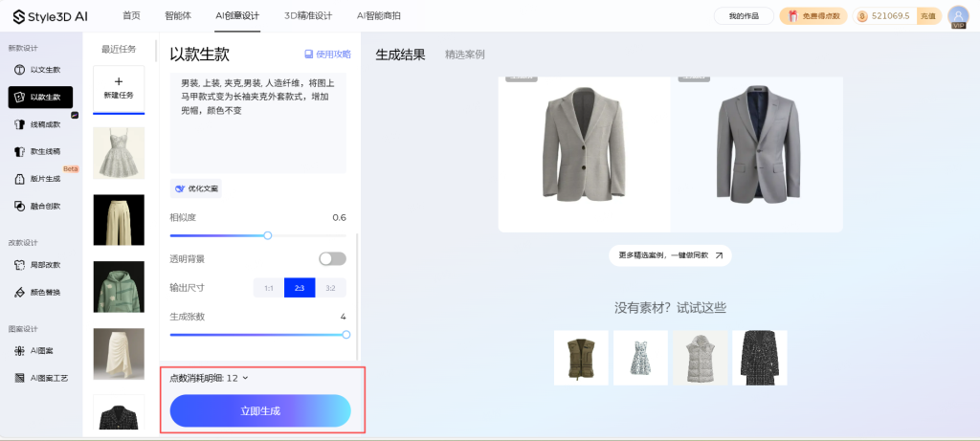Open the floral dress recent task thumbnail
This screenshot has width=980, height=441.
pyautogui.click(x=119, y=153)
